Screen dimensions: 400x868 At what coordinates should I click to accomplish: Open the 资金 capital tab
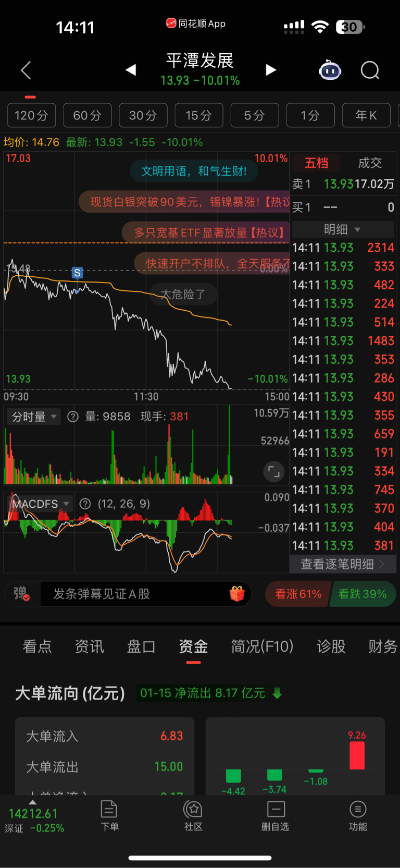pos(193,647)
